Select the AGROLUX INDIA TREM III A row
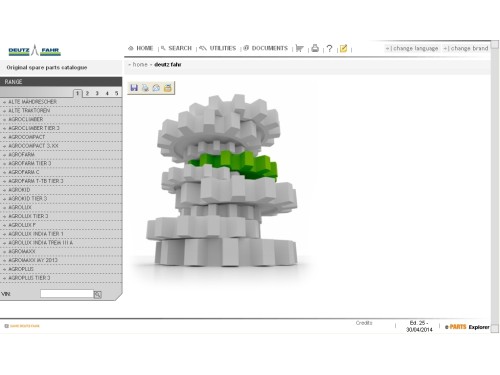The height and width of the screenshot is (375, 500). pyautogui.click(x=61, y=243)
